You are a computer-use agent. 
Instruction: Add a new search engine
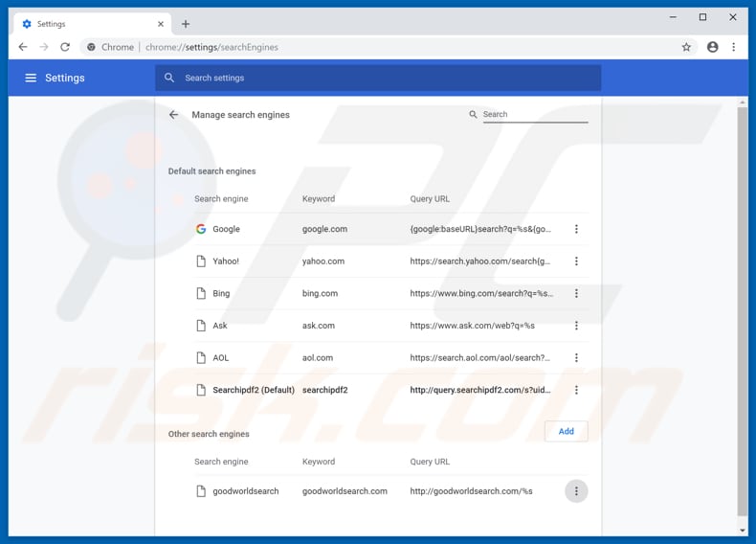coord(566,431)
